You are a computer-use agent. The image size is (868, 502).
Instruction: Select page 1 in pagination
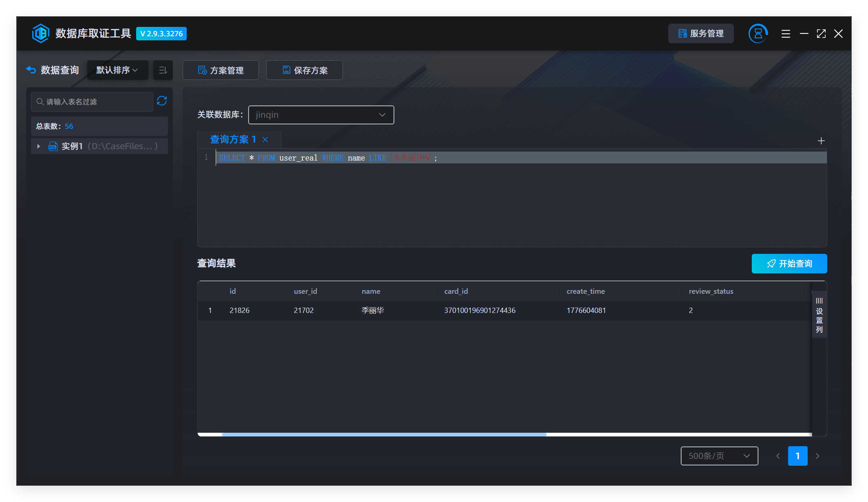click(x=798, y=456)
